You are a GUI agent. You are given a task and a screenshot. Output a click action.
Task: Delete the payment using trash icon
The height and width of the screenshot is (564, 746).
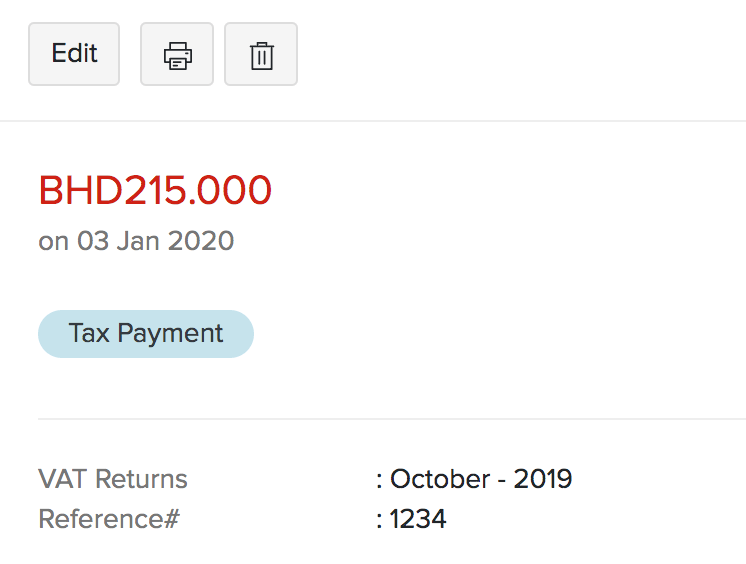[261, 54]
